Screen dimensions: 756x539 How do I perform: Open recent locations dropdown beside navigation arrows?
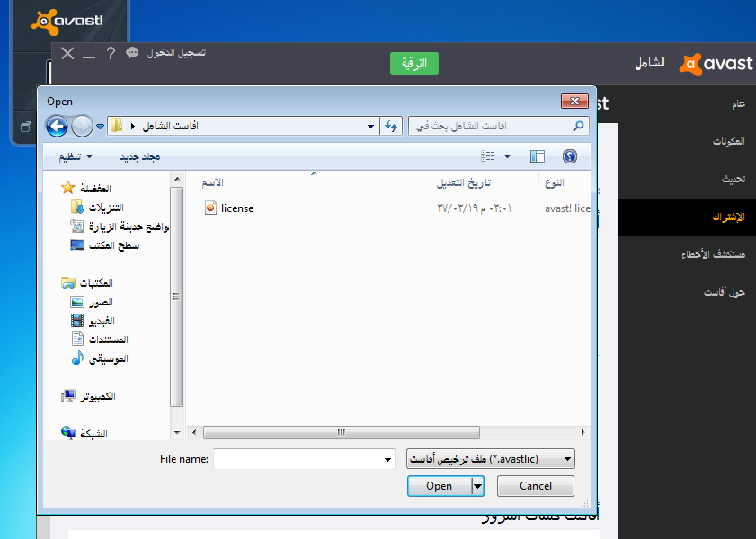(x=100, y=127)
